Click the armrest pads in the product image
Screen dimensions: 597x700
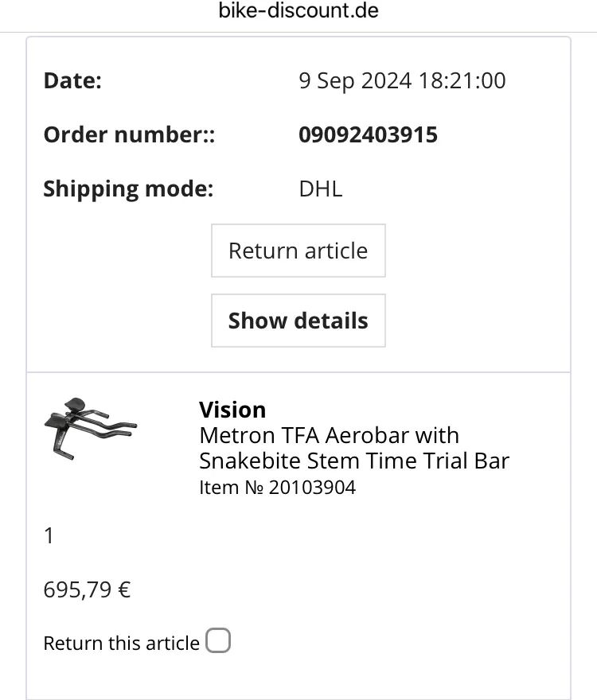[66, 411]
